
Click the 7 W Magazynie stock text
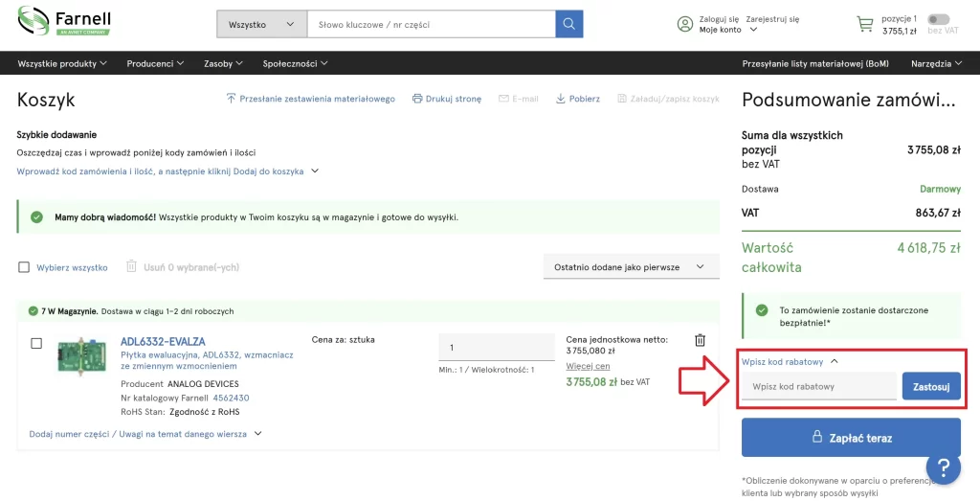tap(69, 311)
